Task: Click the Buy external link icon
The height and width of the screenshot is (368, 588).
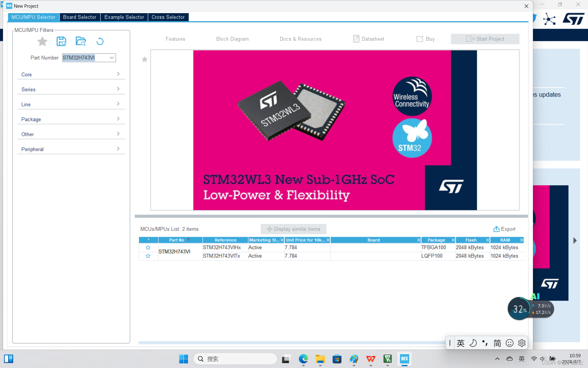Action: point(420,39)
